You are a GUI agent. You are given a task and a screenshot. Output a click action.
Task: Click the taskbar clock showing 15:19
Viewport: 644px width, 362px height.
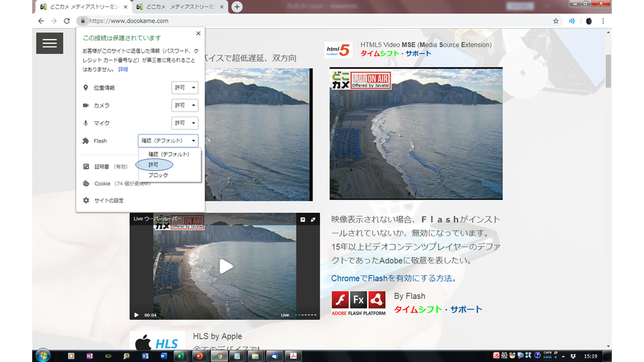click(x=591, y=356)
